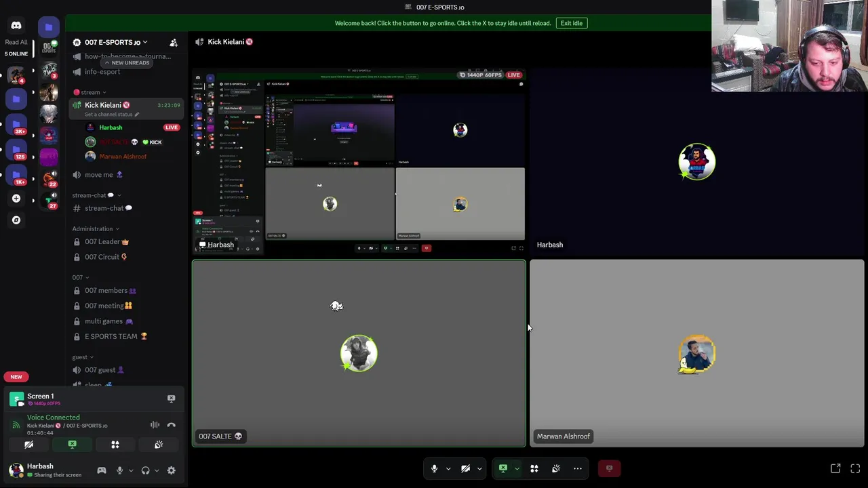The height and width of the screenshot is (488, 868).
Task: Open the 007 Esports server icon
Action: [49, 47]
